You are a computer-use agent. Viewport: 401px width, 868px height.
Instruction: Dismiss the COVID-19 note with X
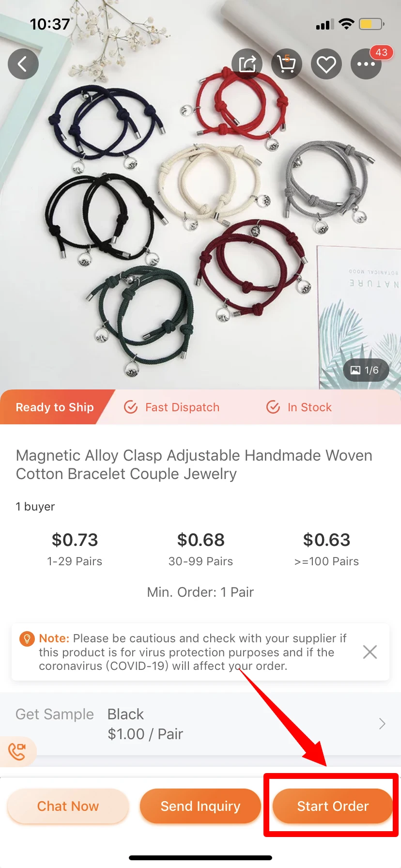click(370, 652)
